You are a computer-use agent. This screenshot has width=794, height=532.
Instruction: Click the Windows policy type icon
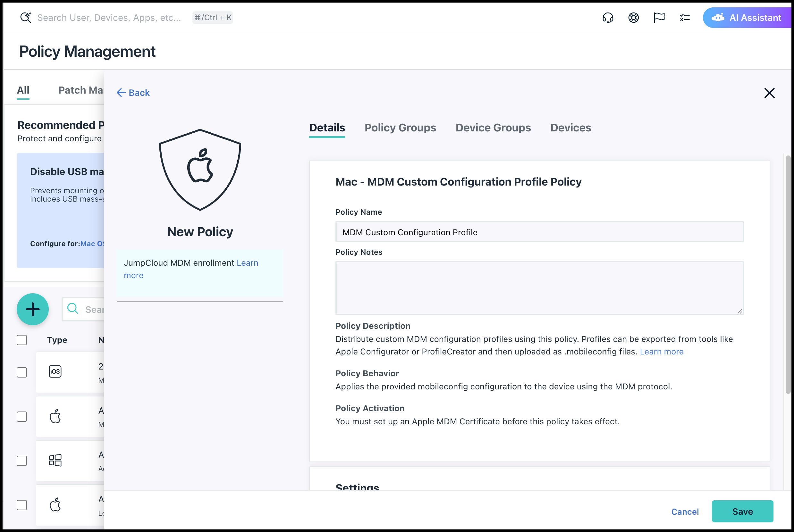coord(55,460)
